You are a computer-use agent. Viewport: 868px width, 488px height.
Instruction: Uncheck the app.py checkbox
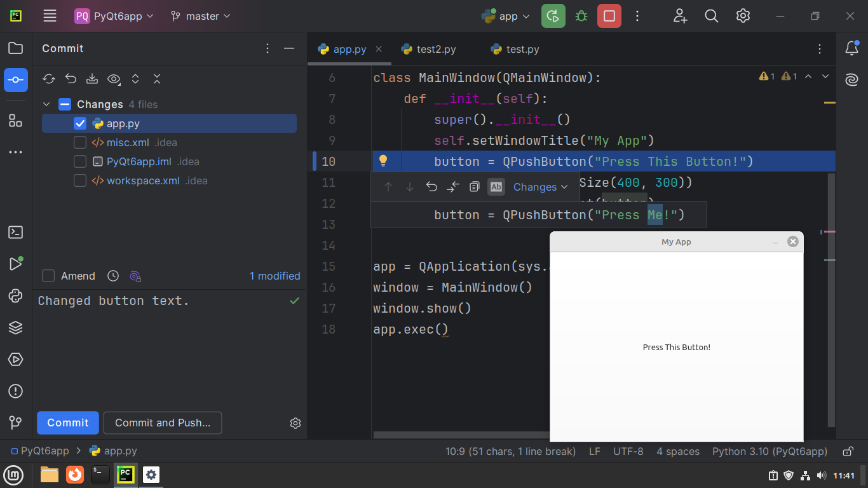[80, 123]
